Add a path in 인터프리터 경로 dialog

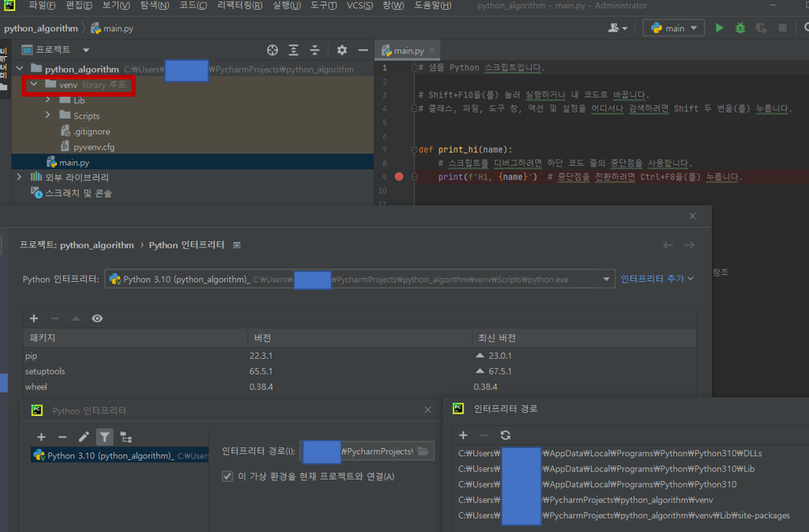(463, 435)
